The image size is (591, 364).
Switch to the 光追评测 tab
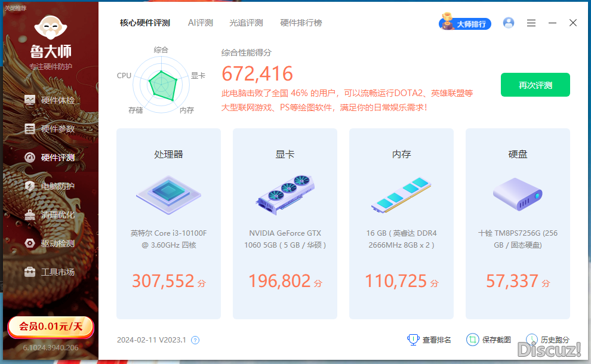246,23
